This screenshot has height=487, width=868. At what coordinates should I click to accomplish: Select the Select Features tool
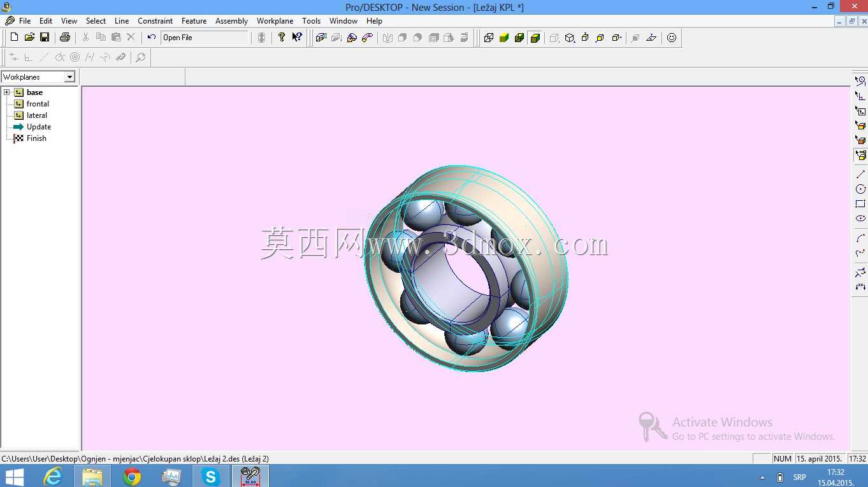[x=860, y=140]
